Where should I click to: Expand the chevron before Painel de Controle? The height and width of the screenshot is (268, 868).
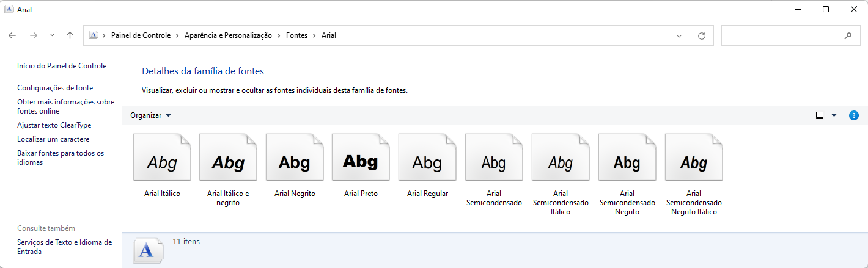(x=105, y=35)
